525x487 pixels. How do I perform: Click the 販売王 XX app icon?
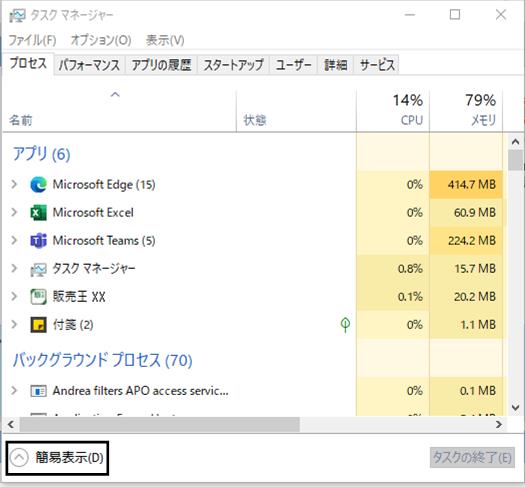pos(39,297)
